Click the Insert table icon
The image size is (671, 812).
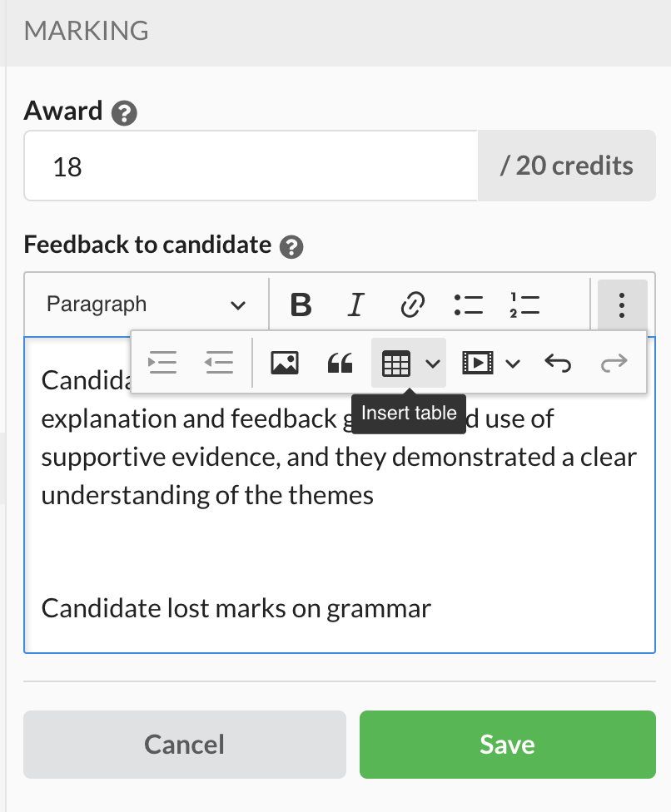tap(396, 363)
